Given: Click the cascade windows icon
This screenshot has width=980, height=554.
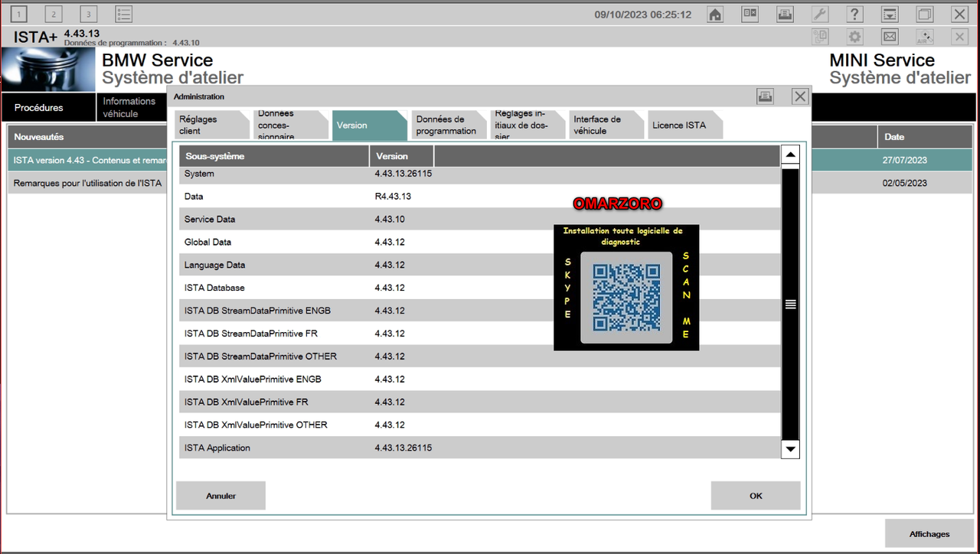Looking at the screenshot, I should (x=925, y=15).
